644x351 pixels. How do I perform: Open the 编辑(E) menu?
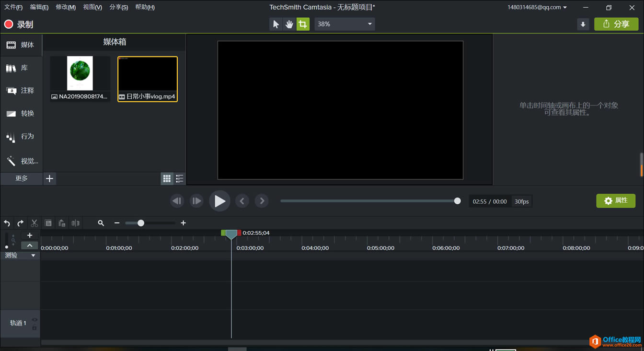click(x=39, y=7)
